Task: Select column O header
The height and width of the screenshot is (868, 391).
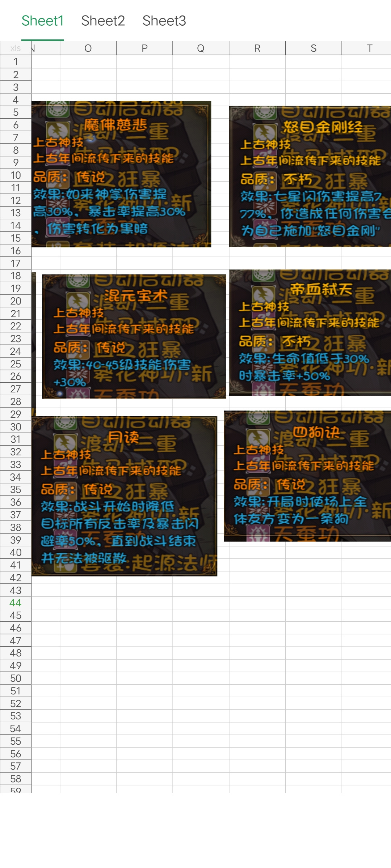Action: (88, 48)
